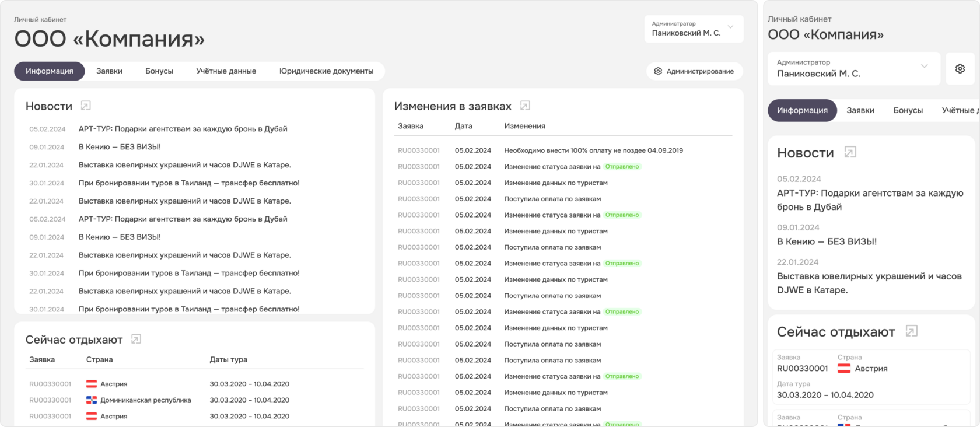Tap the expand icon beside Новости in mobile panel

[x=850, y=152]
